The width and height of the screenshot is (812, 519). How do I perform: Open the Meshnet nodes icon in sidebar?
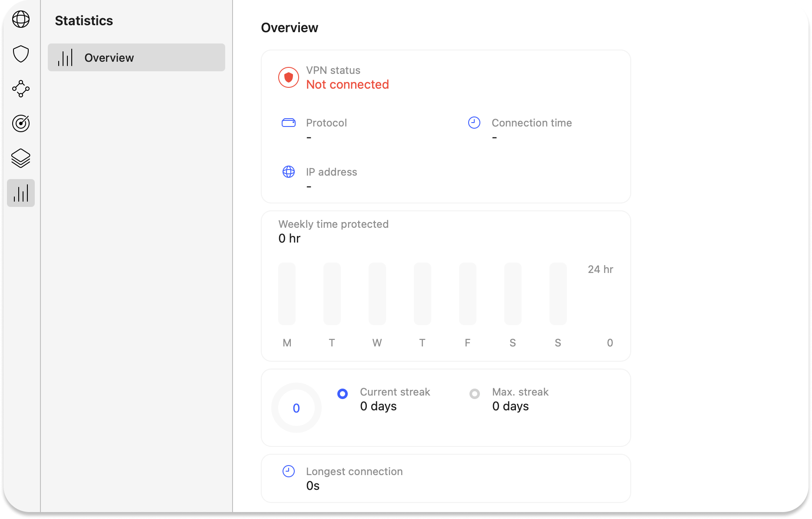click(x=21, y=89)
